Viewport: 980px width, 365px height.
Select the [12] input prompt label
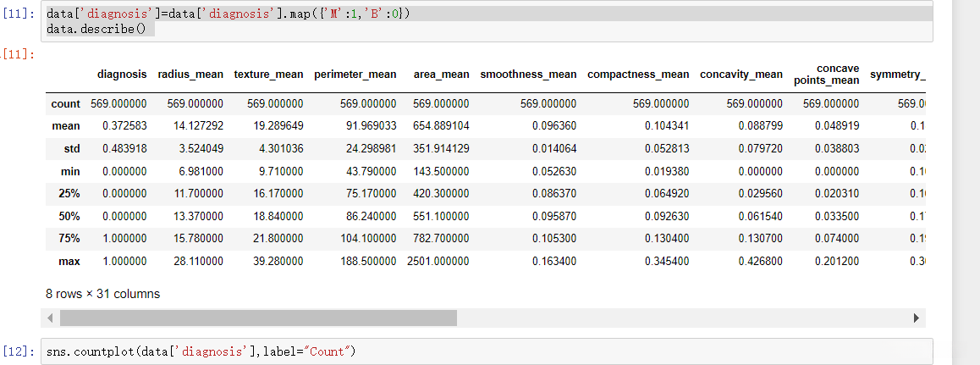(19, 352)
